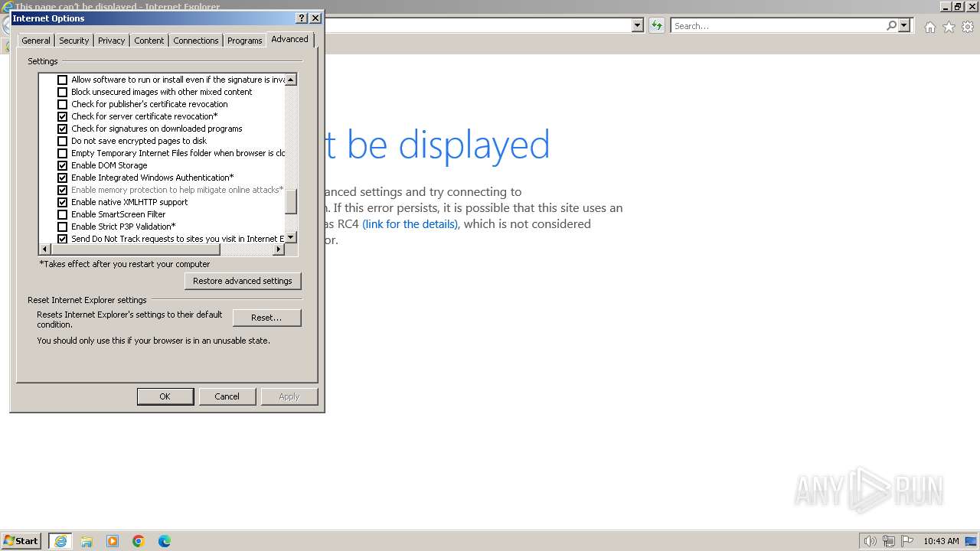The width and height of the screenshot is (980, 551).
Task: Switch to the Content tab
Action: click(149, 41)
